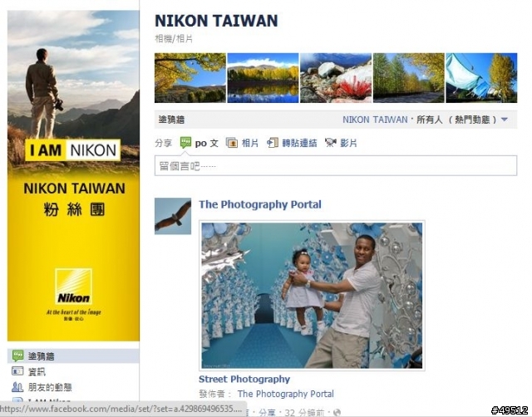This screenshot has width=532, height=417.
Task: Click the 發佈者 The Photography Portal link
Action: tap(285, 394)
